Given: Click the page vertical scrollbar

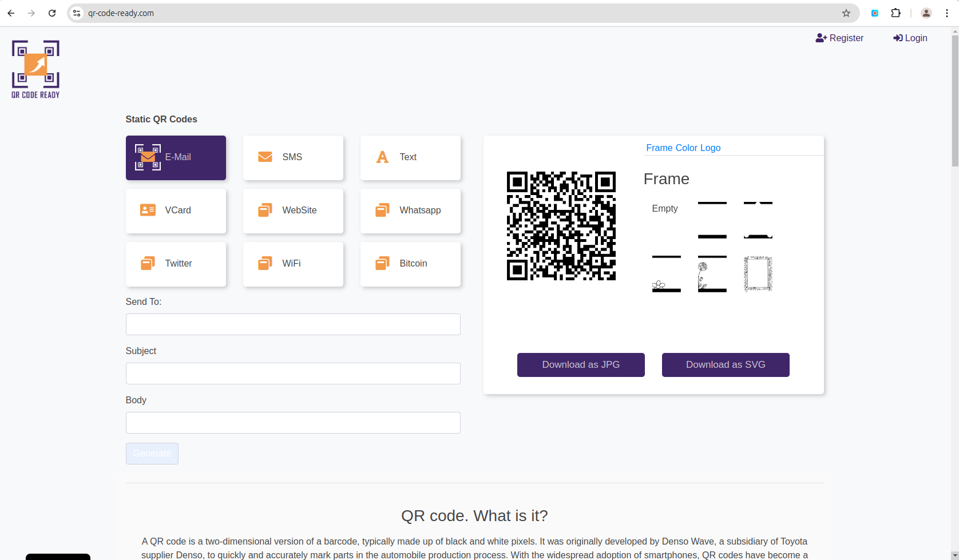Looking at the screenshot, I should click(x=954, y=101).
